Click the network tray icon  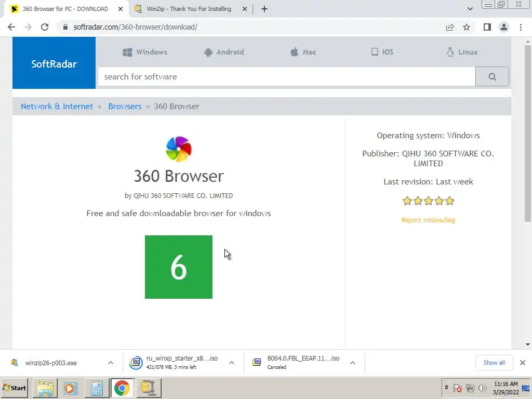coord(470,388)
